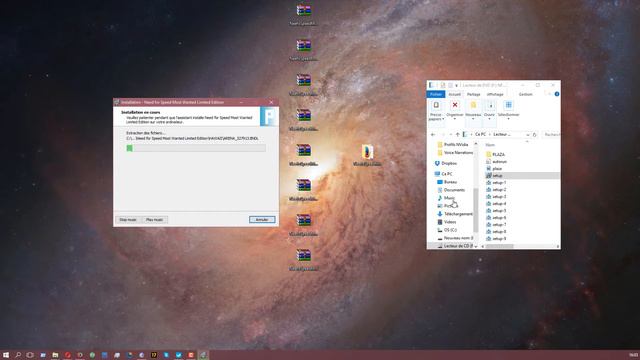Click the New folder icon in Explorer title bar
Viewport: 640px width, 360px height.
[450, 85]
